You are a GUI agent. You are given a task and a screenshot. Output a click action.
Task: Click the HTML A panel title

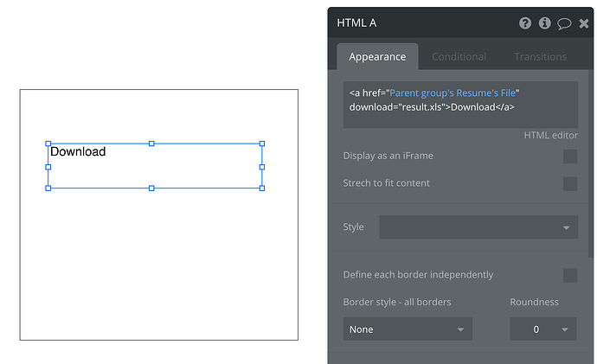click(356, 23)
